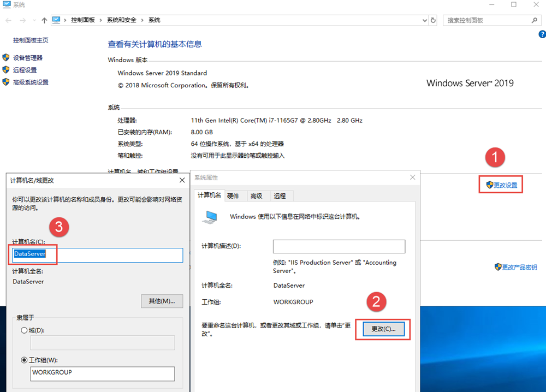Click shield icon next to 远程设置
Screen dimensions: 546x392
[x=6, y=70]
